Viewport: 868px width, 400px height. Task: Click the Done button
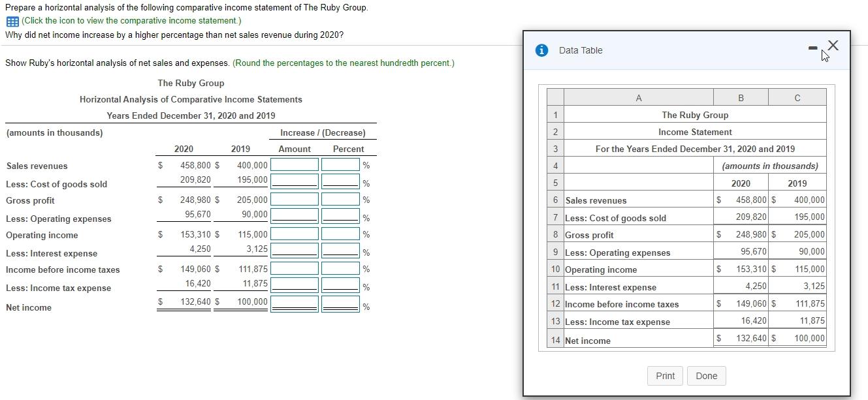point(707,376)
